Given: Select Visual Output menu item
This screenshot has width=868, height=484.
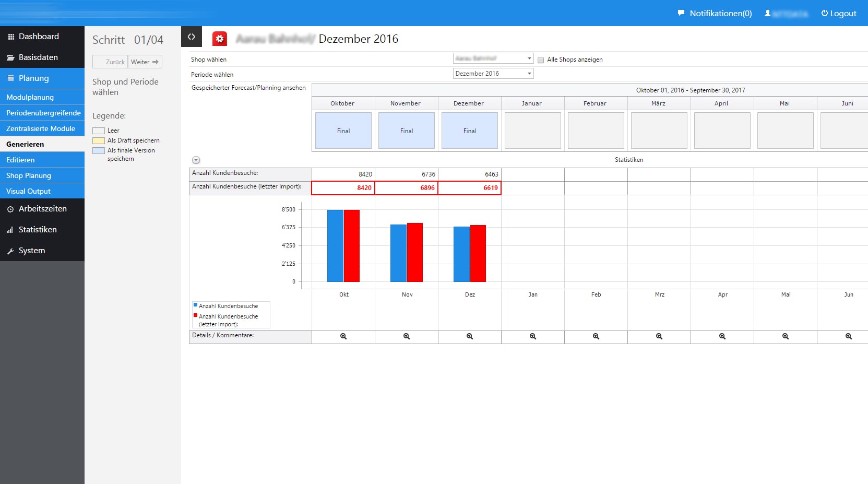Looking at the screenshot, I should 28,191.
